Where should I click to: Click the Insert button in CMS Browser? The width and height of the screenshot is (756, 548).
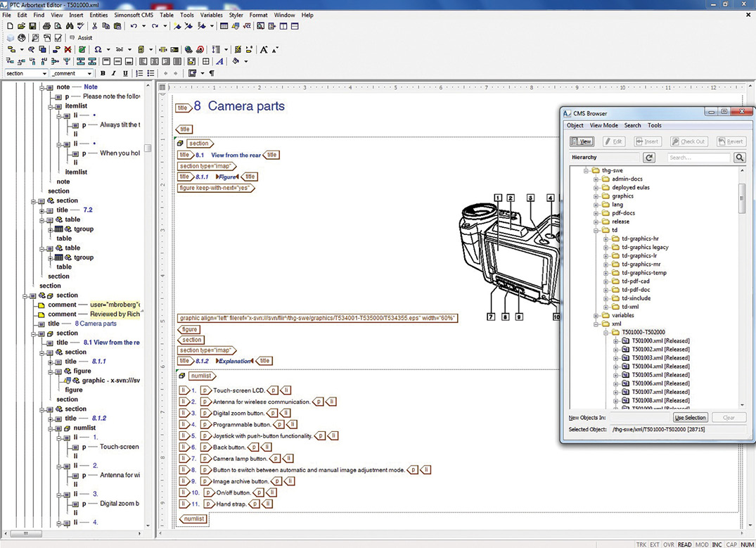tap(647, 141)
